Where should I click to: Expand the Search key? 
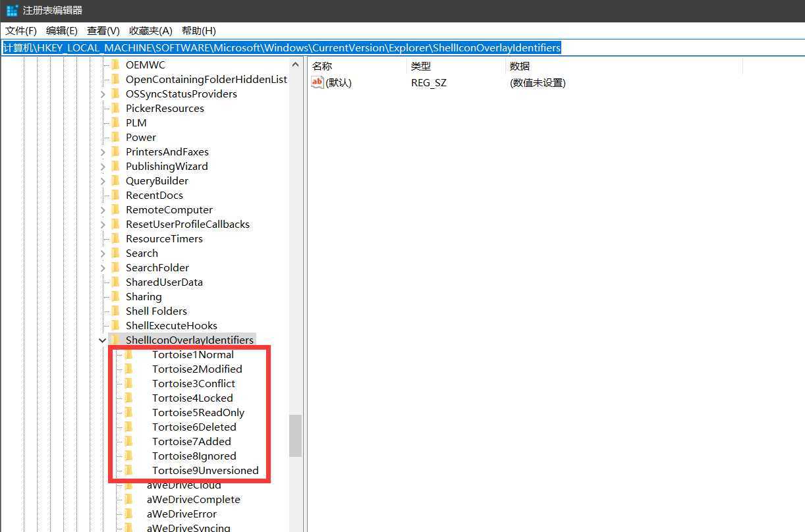pos(103,253)
